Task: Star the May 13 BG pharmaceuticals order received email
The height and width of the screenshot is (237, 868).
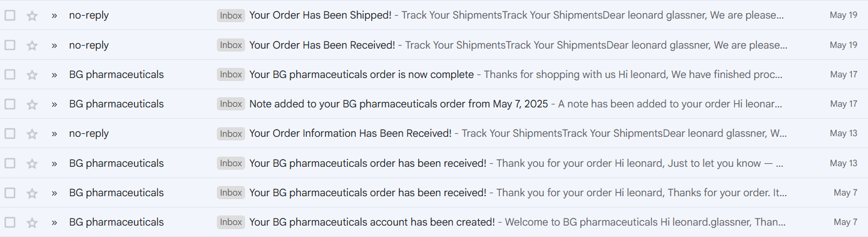Action: (32, 163)
